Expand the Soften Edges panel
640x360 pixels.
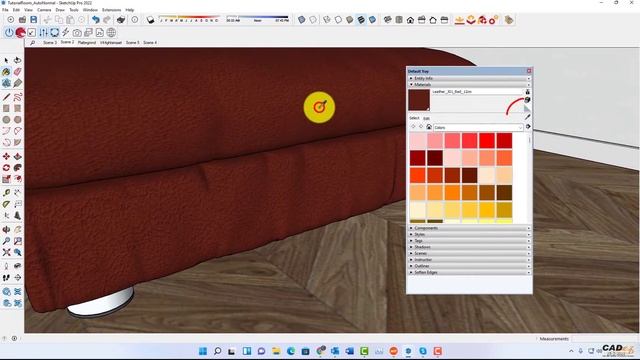coord(469,272)
